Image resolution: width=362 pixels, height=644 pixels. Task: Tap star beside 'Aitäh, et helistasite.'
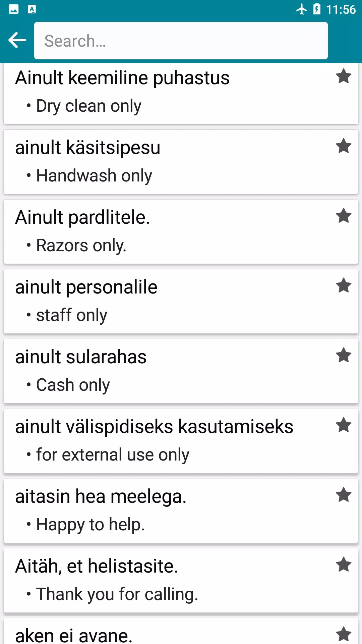[x=344, y=565]
